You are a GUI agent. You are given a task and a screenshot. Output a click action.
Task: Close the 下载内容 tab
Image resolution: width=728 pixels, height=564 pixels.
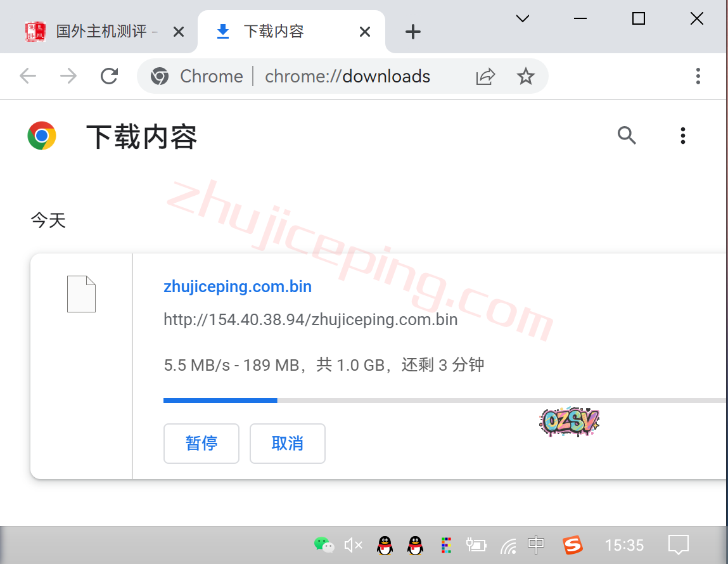(x=365, y=32)
